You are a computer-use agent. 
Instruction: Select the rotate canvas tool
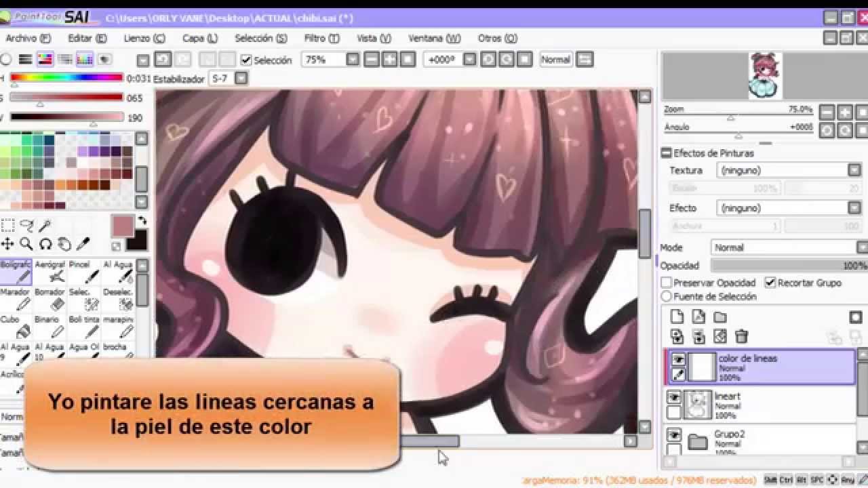(45, 244)
